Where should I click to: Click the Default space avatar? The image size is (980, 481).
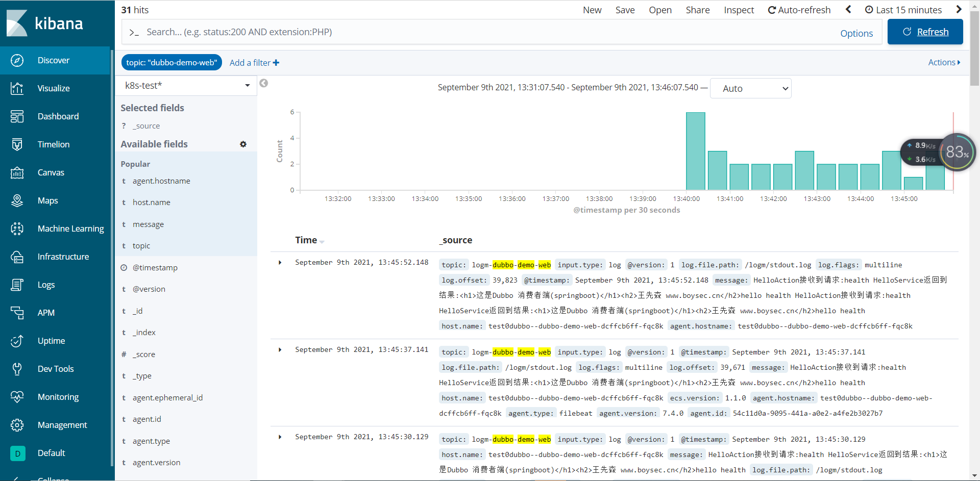click(18, 453)
